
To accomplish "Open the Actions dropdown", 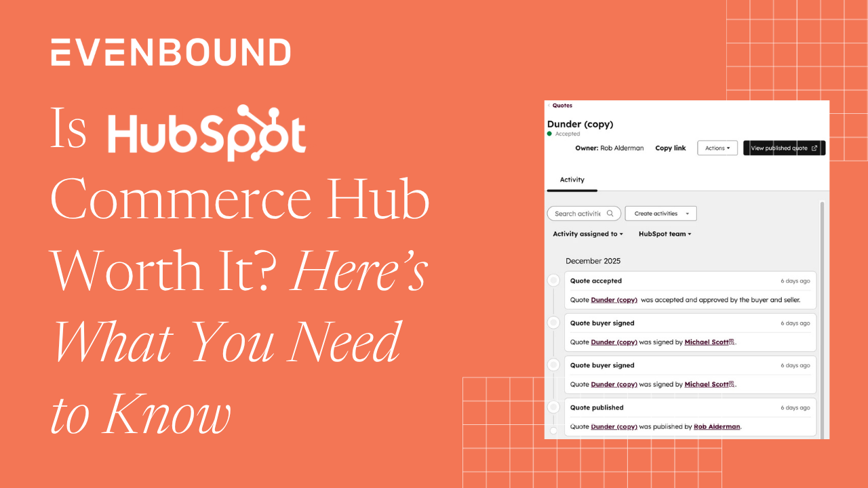I will click(717, 148).
